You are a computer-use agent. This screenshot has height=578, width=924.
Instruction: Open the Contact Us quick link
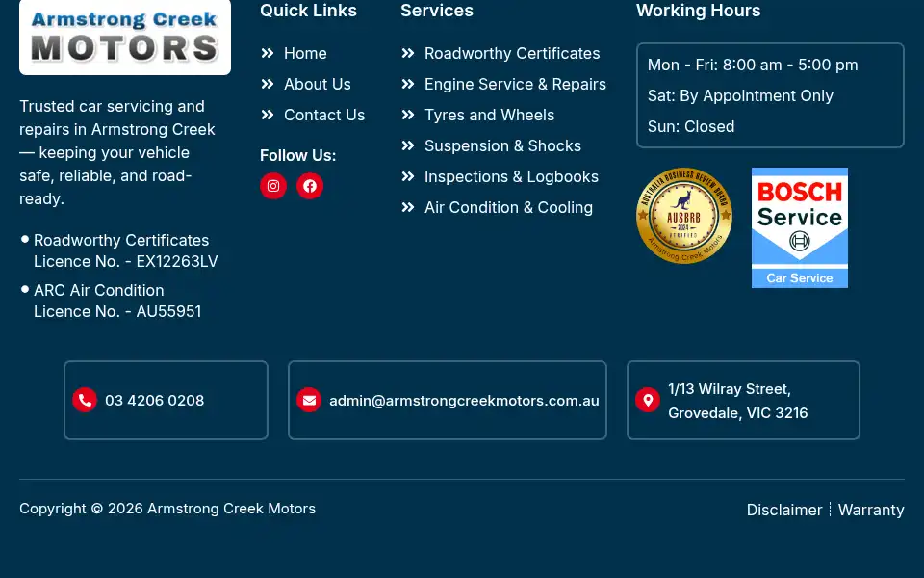324,115
